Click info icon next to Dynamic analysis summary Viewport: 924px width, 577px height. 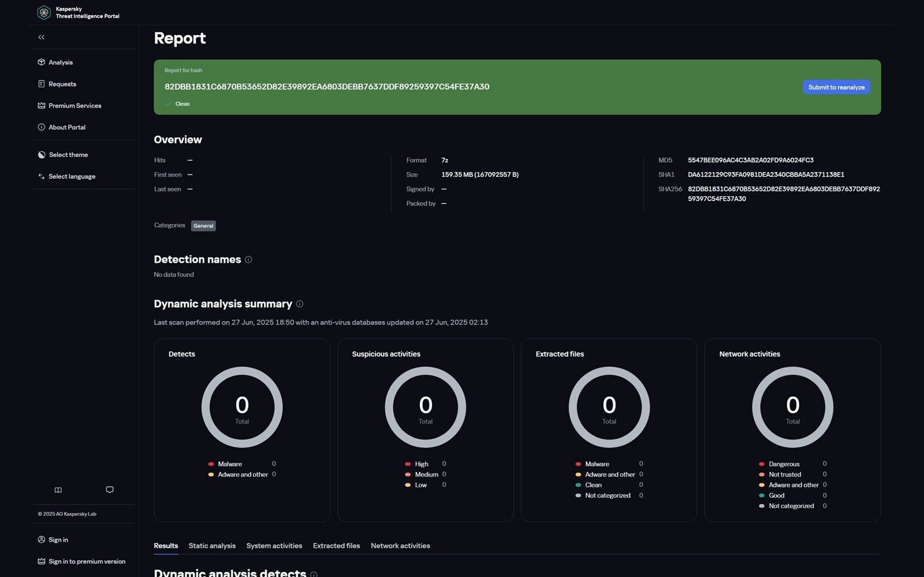coord(300,304)
